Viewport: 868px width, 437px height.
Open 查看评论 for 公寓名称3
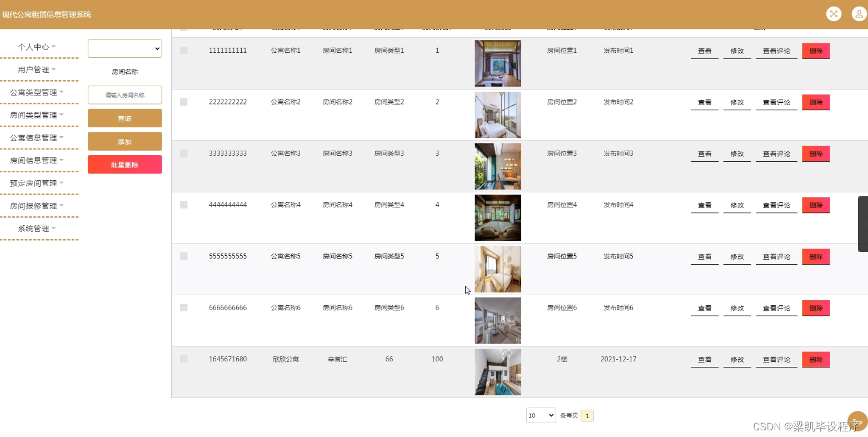776,153
